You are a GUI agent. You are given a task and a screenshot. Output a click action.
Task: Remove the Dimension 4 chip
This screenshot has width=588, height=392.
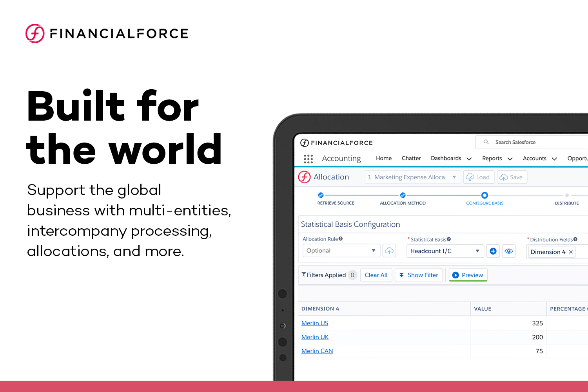click(x=571, y=252)
